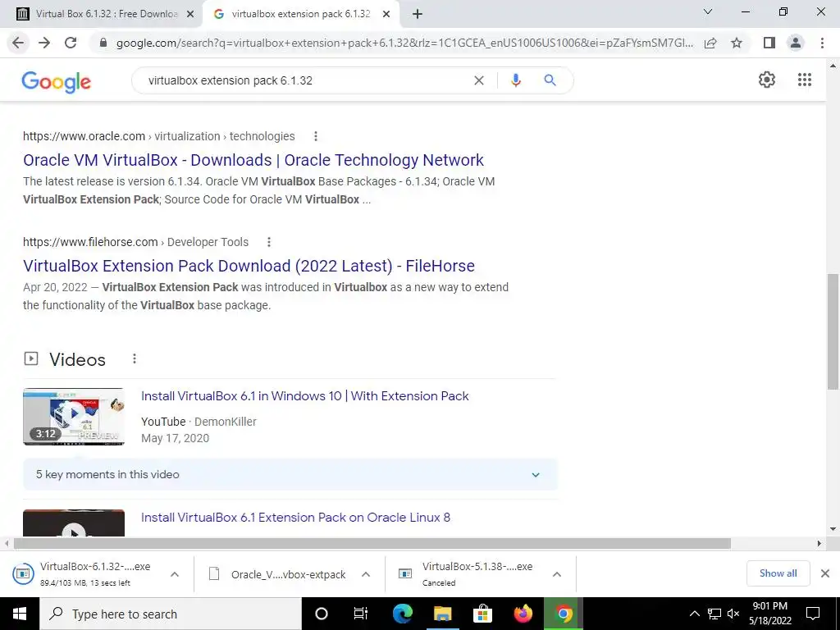This screenshot has width=840, height=630.
Task: Open the Windows notification center
Action: (813, 614)
